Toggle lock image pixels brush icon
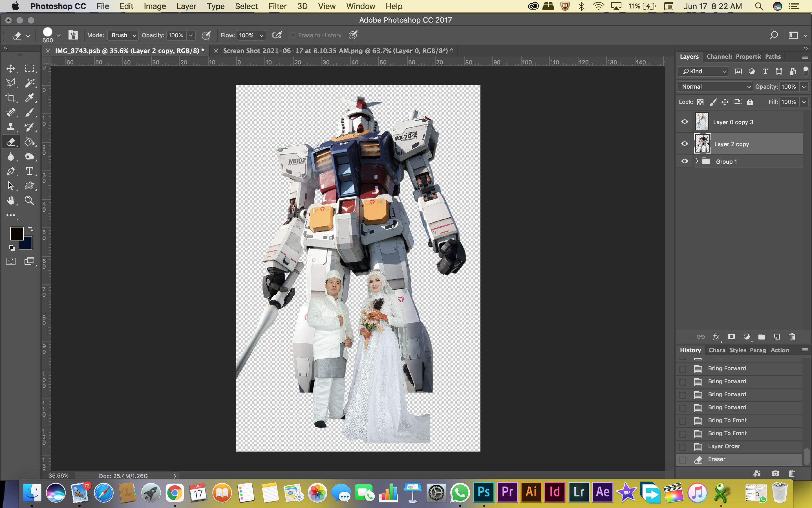Screen dimensions: 812x508 [713, 102]
